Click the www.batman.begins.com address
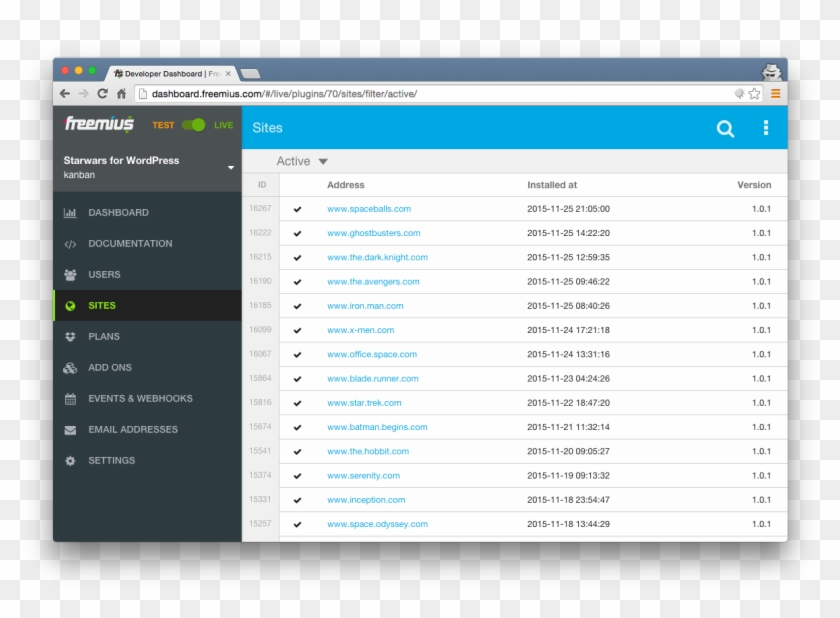The height and width of the screenshot is (618, 840). coord(379,426)
